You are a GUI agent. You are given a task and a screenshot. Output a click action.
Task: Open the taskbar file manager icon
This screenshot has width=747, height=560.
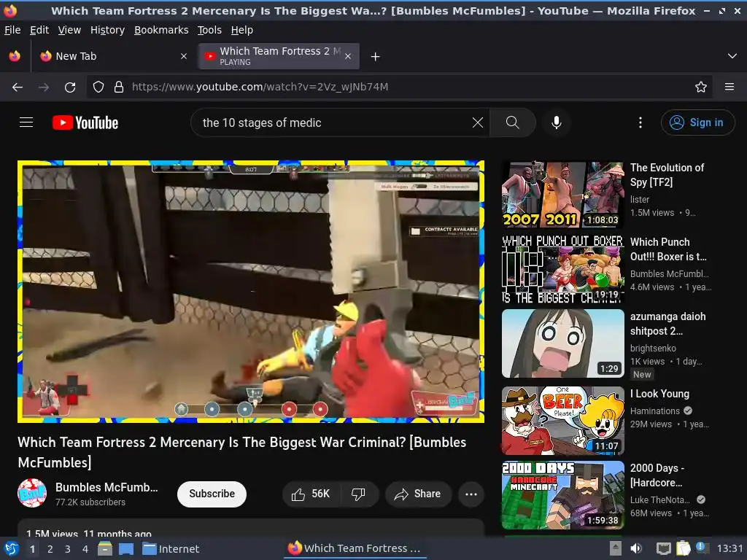point(105,548)
